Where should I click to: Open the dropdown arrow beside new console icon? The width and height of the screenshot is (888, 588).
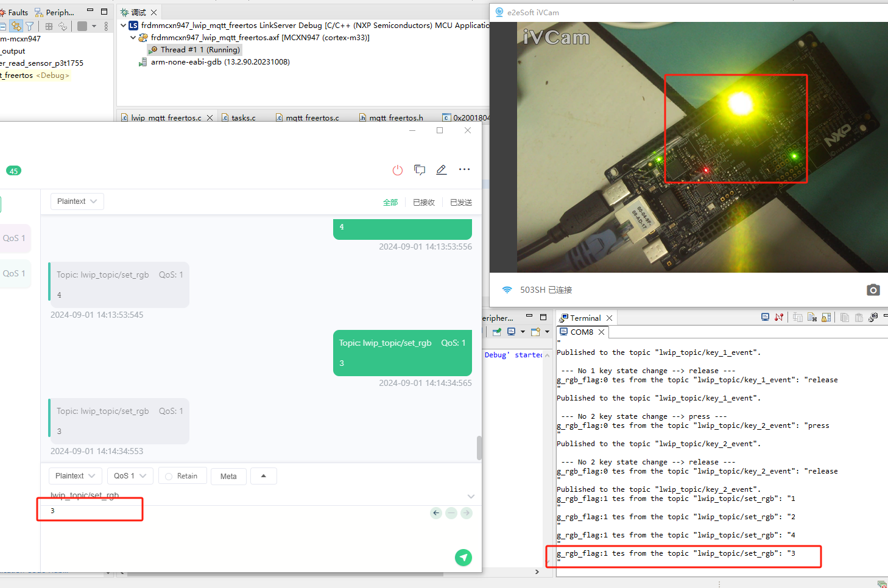click(x=547, y=332)
